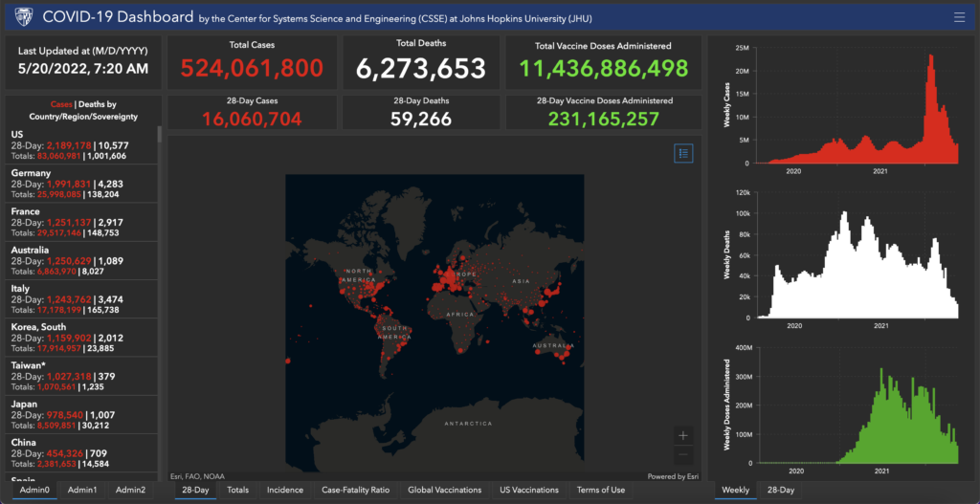Image resolution: width=980 pixels, height=504 pixels.
Task: Switch to the Admin1 tab
Action: [81, 490]
